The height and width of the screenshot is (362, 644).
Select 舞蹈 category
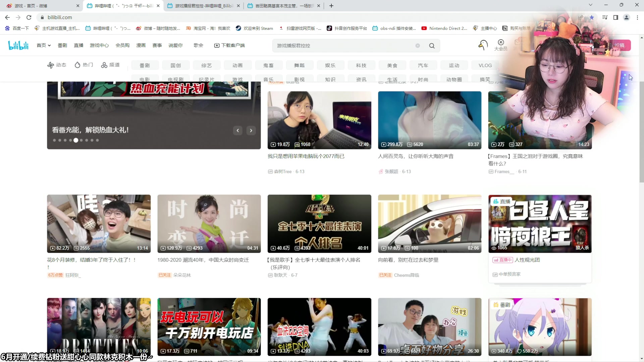[x=299, y=65]
